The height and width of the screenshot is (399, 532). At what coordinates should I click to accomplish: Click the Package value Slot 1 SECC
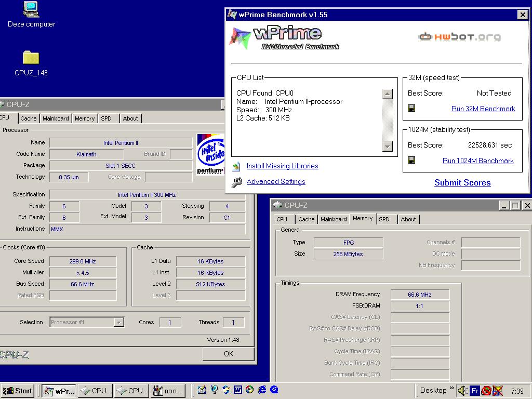[121, 166]
